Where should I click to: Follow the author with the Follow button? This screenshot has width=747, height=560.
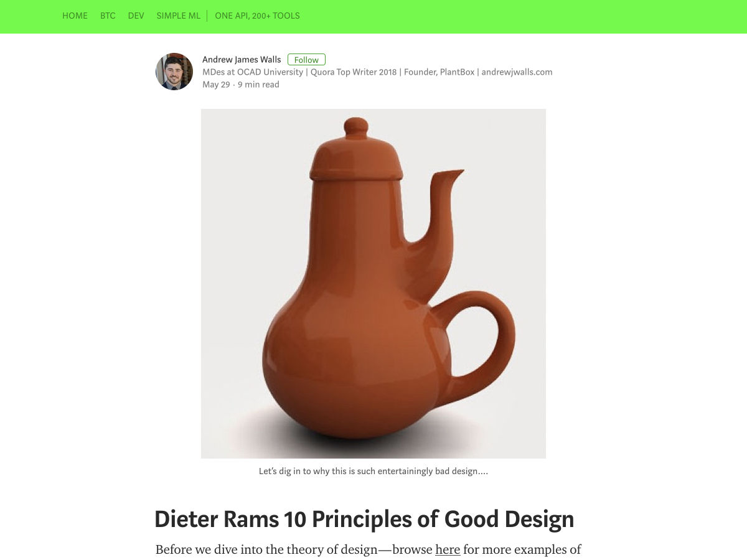pyautogui.click(x=306, y=60)
